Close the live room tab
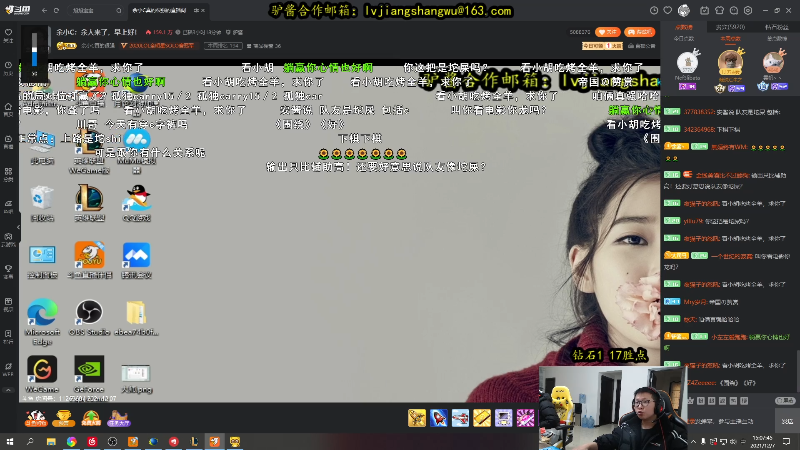 (x=203, y=10)
